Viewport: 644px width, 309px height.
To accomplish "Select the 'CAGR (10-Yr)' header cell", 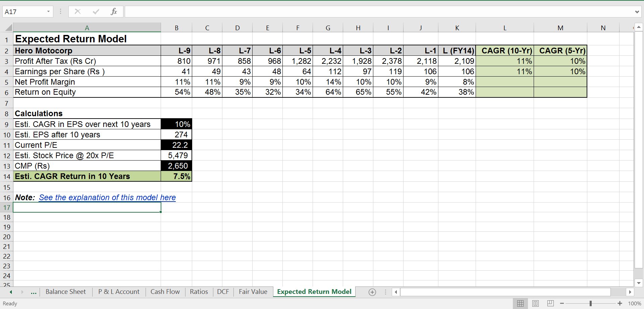I will 505,51.
